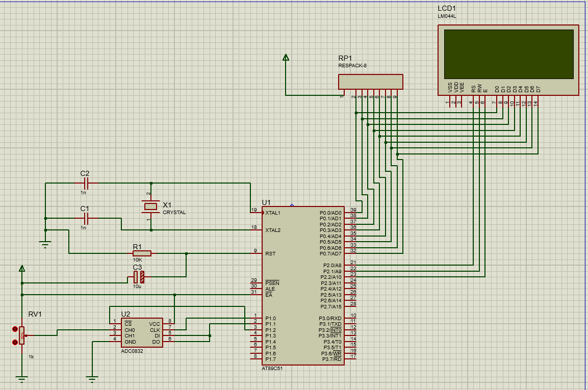The height and width of the screenshot is (390, 588).
Task: Click the P2.7/A15 pin label
Action: (331, 307)
